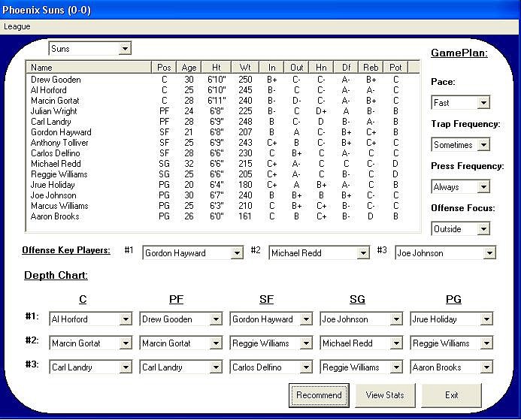
Task: Sort roster by the Pot column header
Action: 395,68
